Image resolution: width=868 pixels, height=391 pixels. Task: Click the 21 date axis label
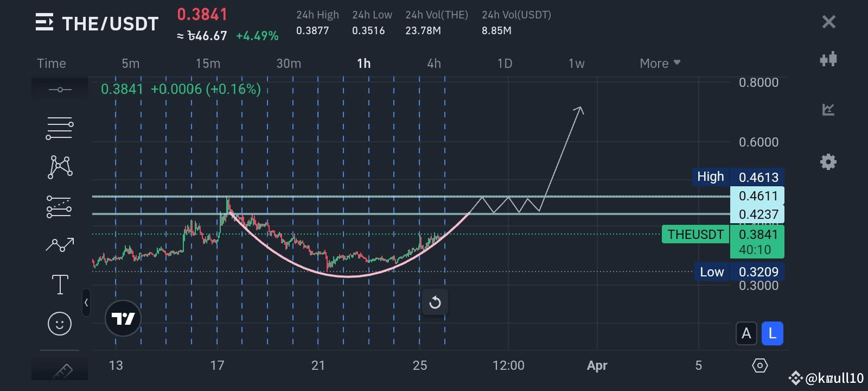pyautogui.click(x=318, y=365)
